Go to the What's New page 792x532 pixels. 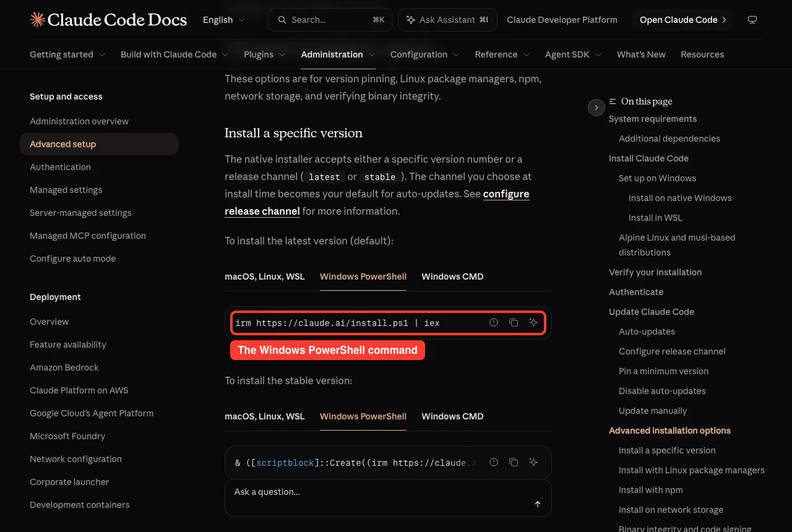pyautogui.click(x=641, y=54)
